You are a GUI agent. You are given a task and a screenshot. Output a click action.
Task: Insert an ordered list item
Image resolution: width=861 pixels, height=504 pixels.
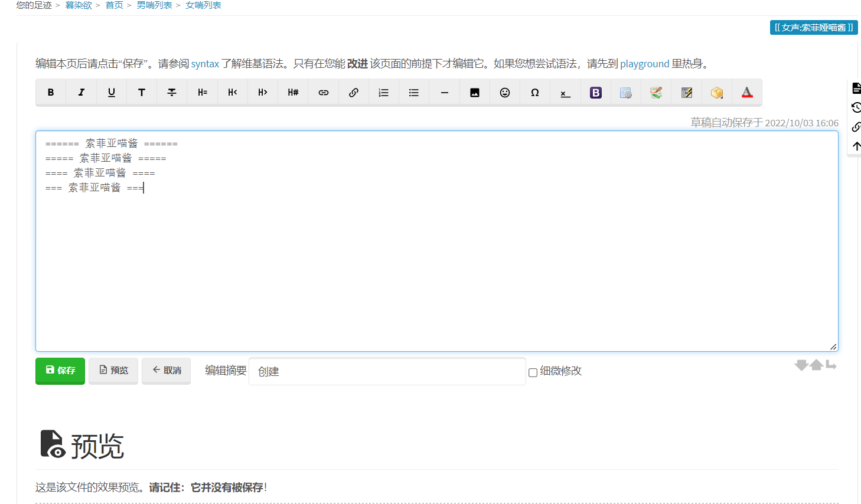(x=384, y=93)
